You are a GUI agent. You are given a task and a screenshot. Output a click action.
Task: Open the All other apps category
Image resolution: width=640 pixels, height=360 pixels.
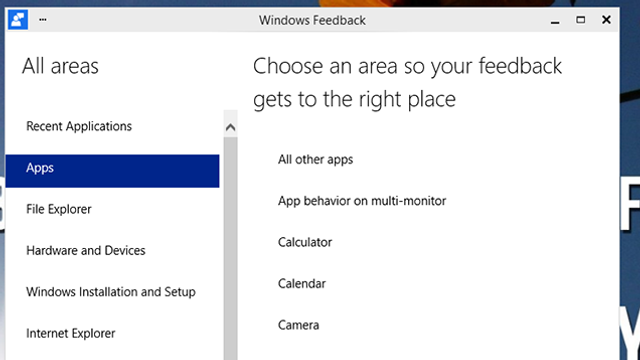[x=315, y=160]
